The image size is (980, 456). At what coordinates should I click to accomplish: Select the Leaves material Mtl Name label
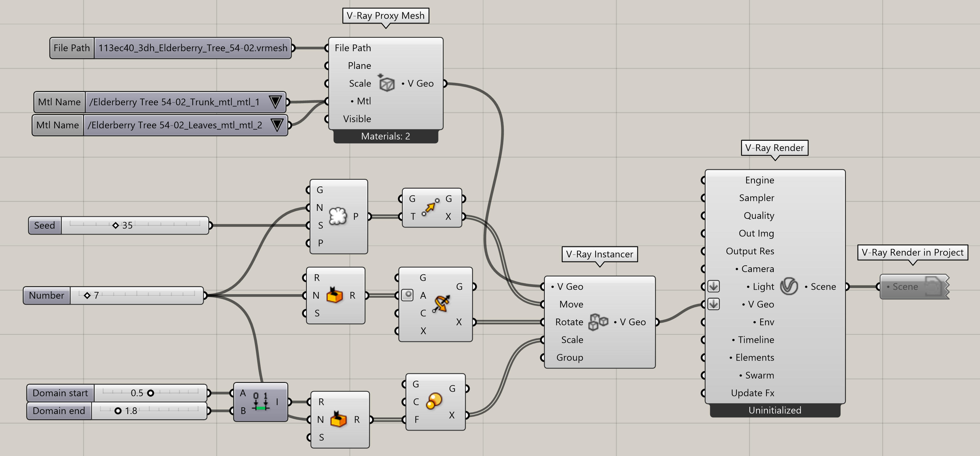point(58,125)
